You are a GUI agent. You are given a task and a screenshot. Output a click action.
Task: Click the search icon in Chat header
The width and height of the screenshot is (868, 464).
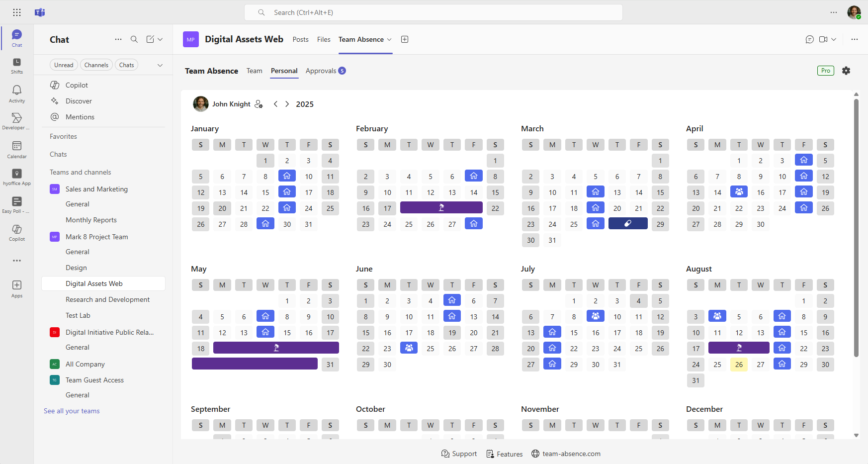tap(134, 39)
